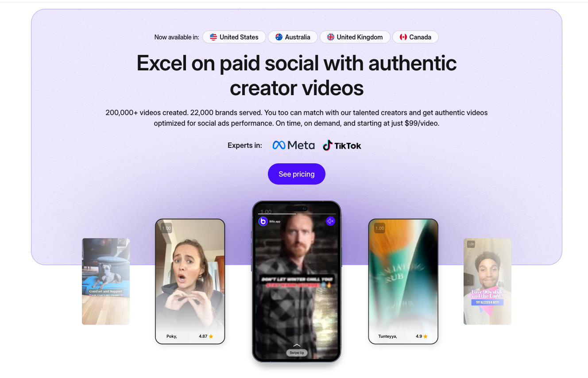Click the star rating beside Tunteyya

coord(422,336)
